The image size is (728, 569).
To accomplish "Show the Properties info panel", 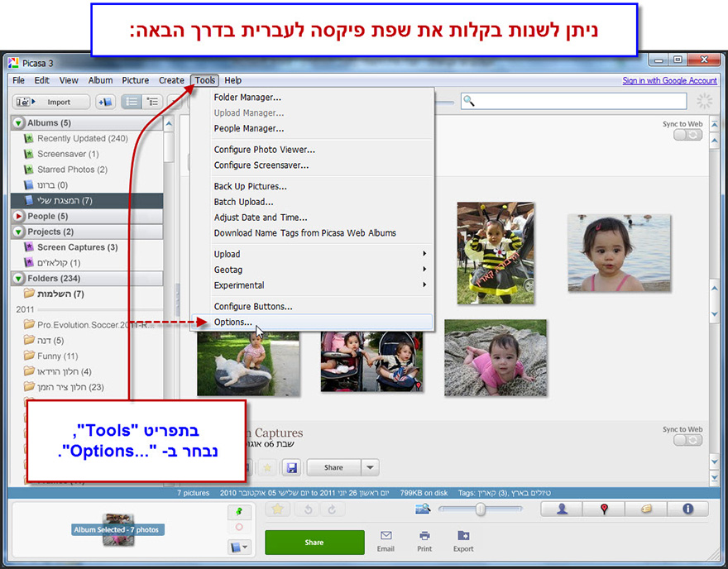I will pyautogui.click(x=687, y=509).
